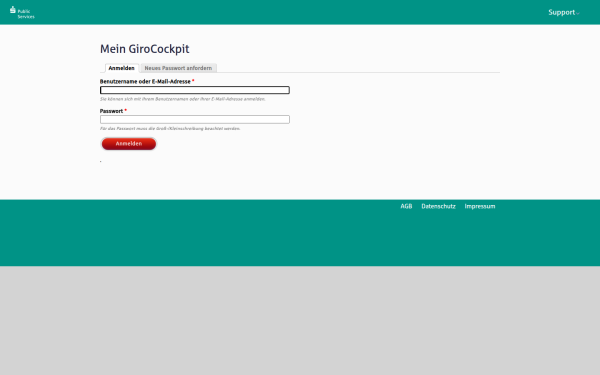Open the Neues Passwort anfordern tab

(x=178, y=68)
